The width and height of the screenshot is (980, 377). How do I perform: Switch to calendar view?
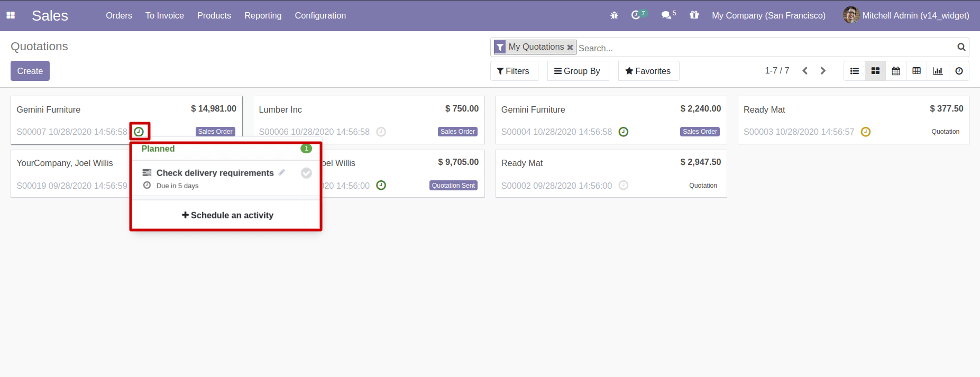click(896, 71)
